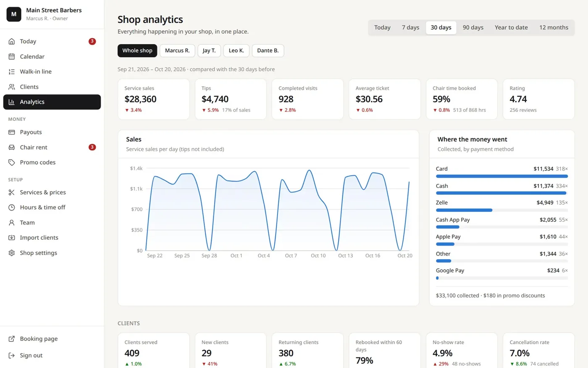Click the '256 reviews' text under Rating

(523, 110)
